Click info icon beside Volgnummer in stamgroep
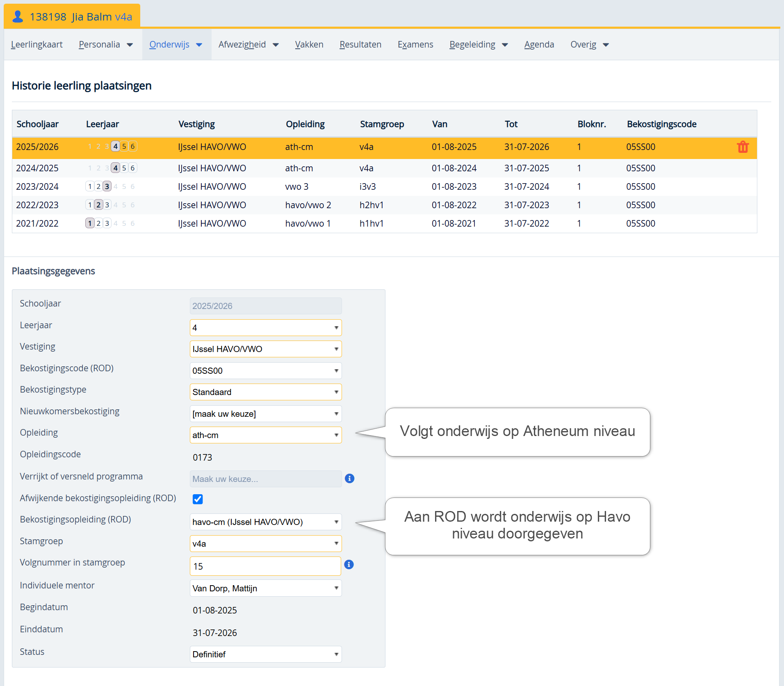 coord(349,565)
